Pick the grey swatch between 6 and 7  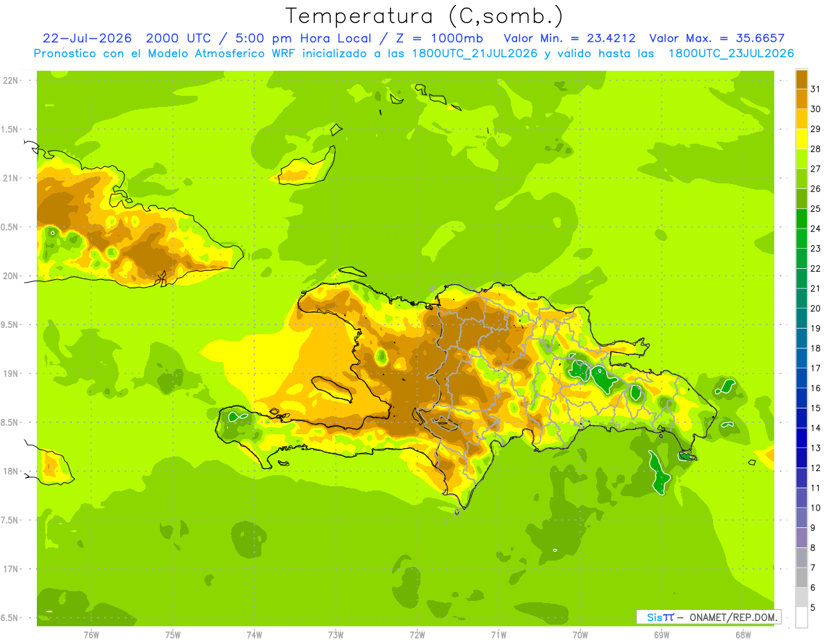click(x=801, y=578)
